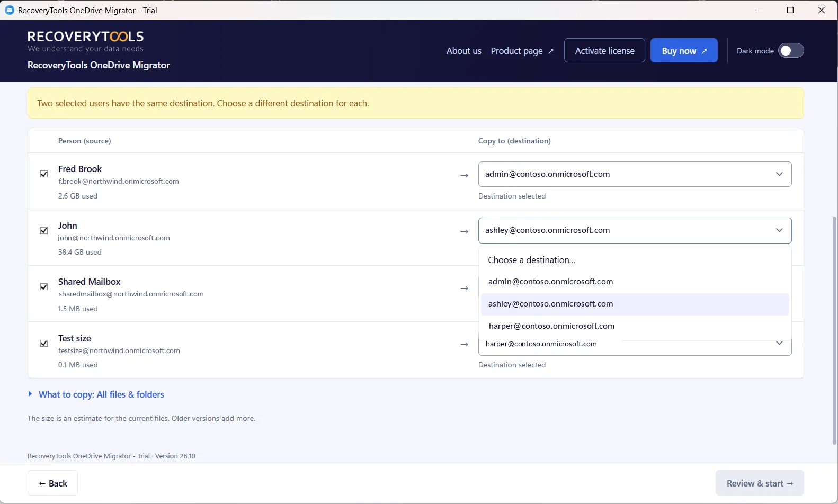Click the RecoveryTools app icon in title bar
838x504 pixels.
coord(9,10)
